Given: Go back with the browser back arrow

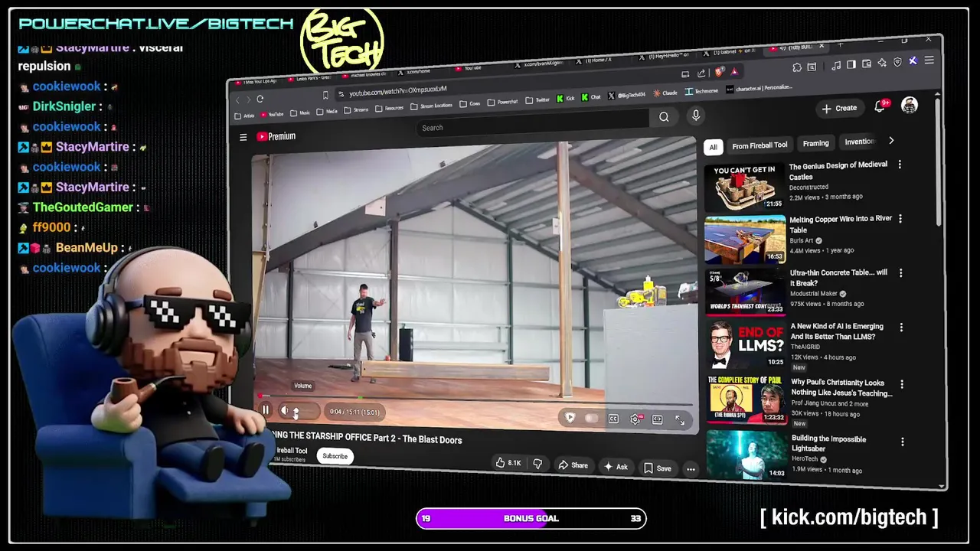Looking at the screenshot, I should point(238,100).
